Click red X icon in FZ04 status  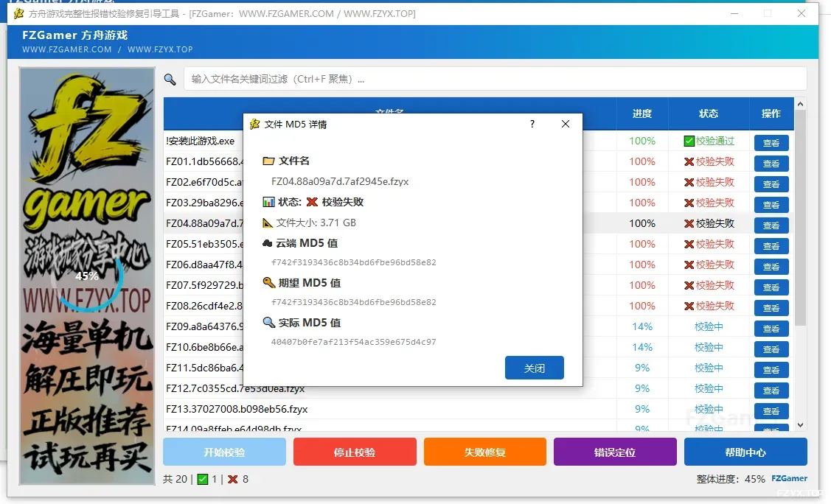[689, 224]
